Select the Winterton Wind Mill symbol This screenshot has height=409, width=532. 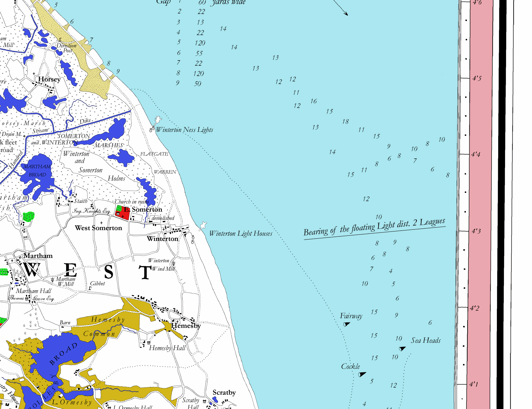[174, 263]
